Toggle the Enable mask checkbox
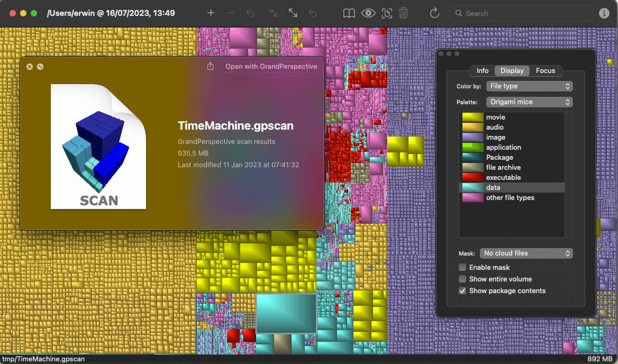The height and width of the screenshot is (364, 618). (462, 267)
